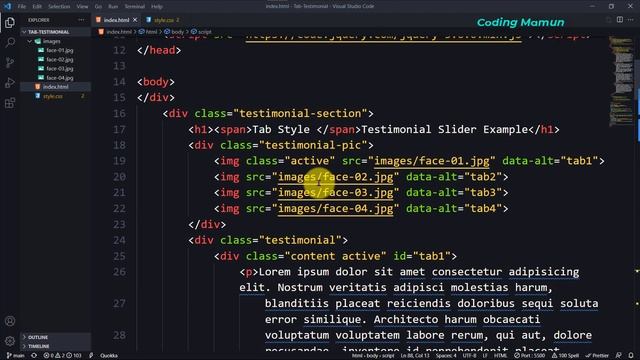Screen dimensions: 640x360
Task: Open Run and Debug view
Action: coord(10,82)
